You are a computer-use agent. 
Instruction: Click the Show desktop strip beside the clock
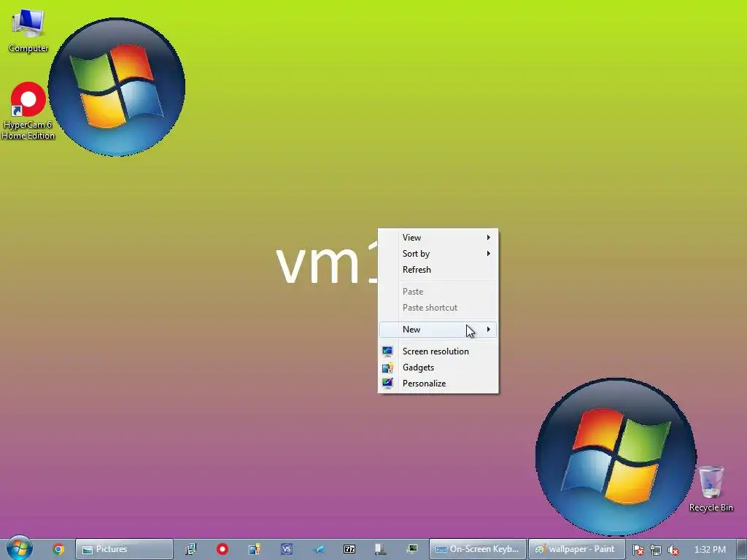[x=741, y=549]
